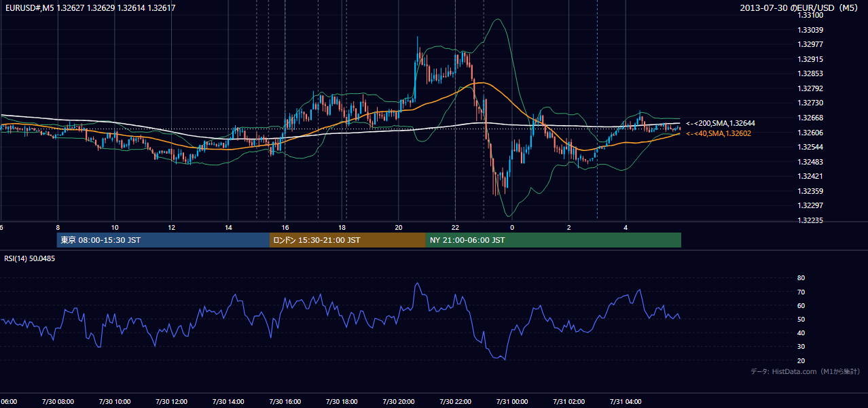Viewport: 868px width, 408px height.
Task: Click price axis value 1.32235
Action: (810, 220)
